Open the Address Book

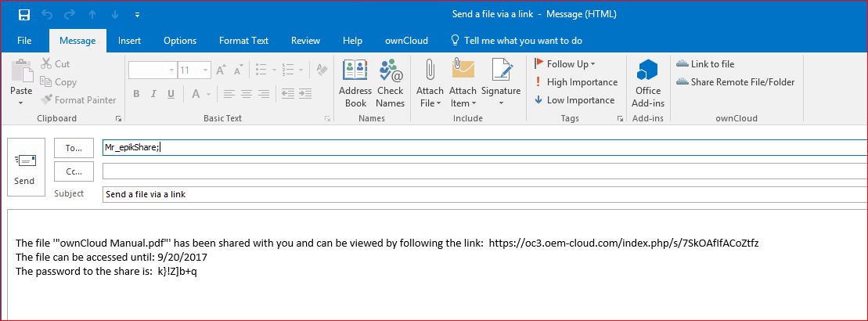[355, 83]
